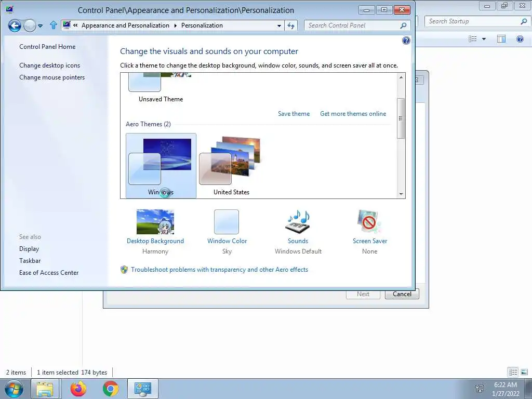
Task: Click the Window Color label
Action: tap(227, 241)
